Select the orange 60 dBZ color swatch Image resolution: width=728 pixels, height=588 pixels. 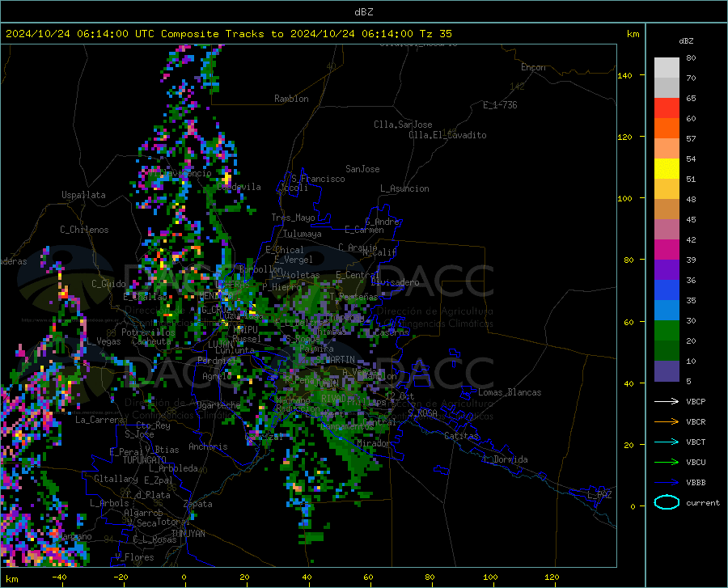pos(667,129)
